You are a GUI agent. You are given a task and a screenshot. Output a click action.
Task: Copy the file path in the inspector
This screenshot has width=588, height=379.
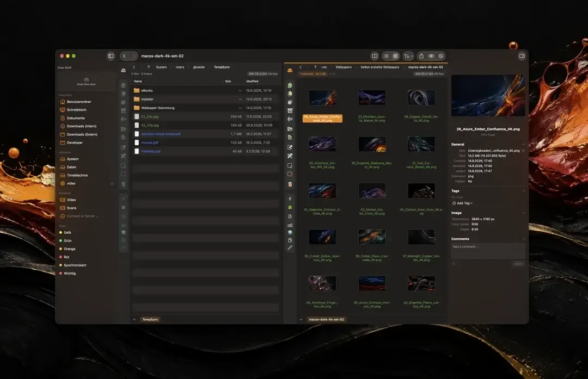(523, 151)
